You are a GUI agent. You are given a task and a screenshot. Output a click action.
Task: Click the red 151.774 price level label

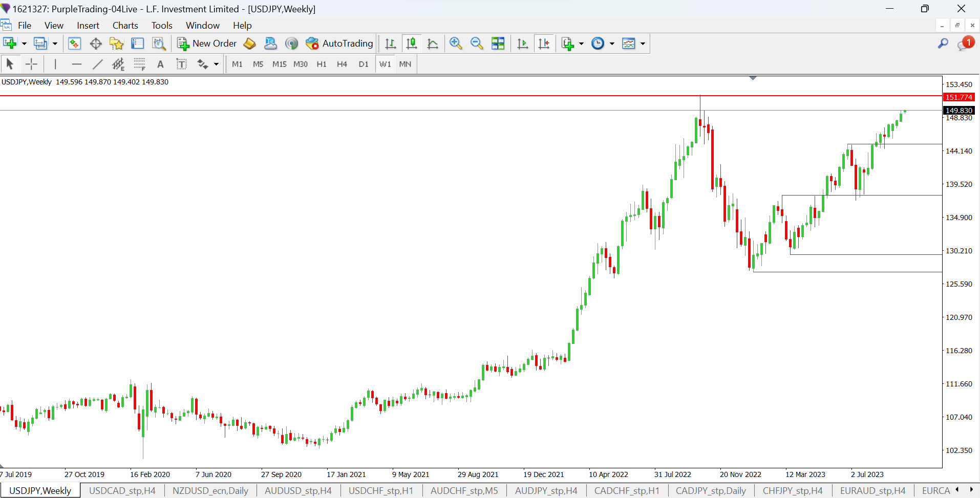coord(958,97)
